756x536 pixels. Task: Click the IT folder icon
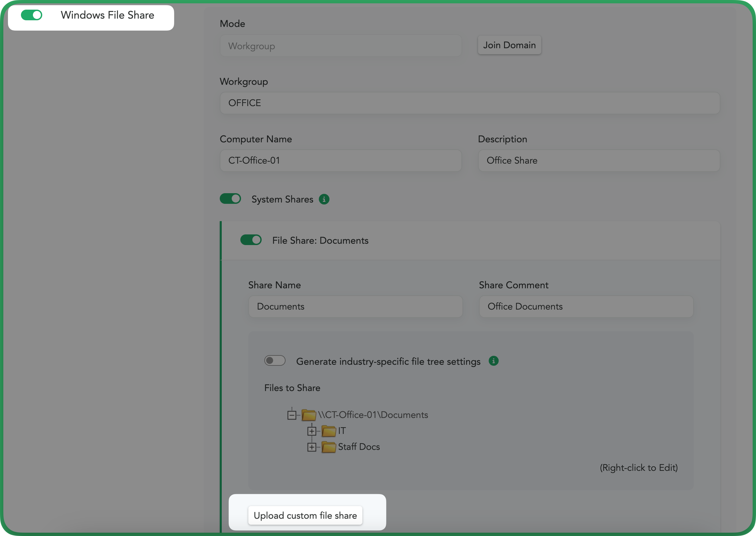tap(329, 431)
